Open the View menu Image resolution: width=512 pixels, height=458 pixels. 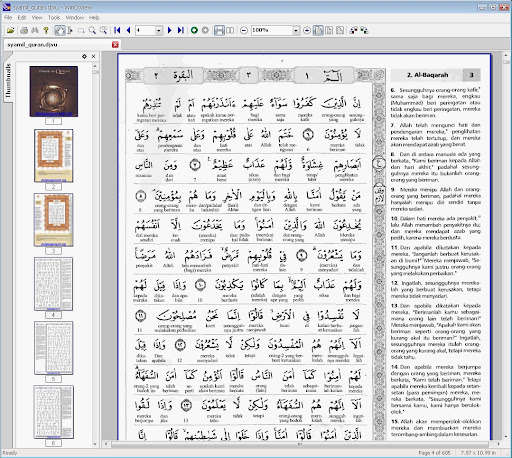pyautogui.click(x=37, y=18)
